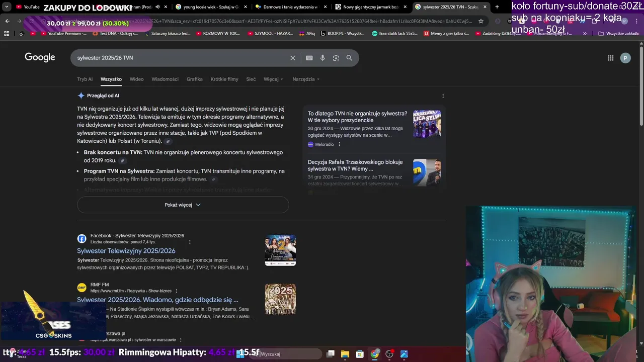This screenshot has height=362, width=644.
Task: Open the Photos app from the taskbar
Action: [x=404, y=354]
